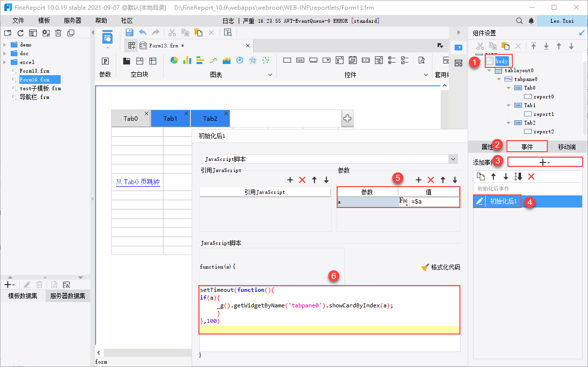The height and width of the screenshot is (367, 588).
Task: Click red X to delete event
Action: click(x=531, y=176)
